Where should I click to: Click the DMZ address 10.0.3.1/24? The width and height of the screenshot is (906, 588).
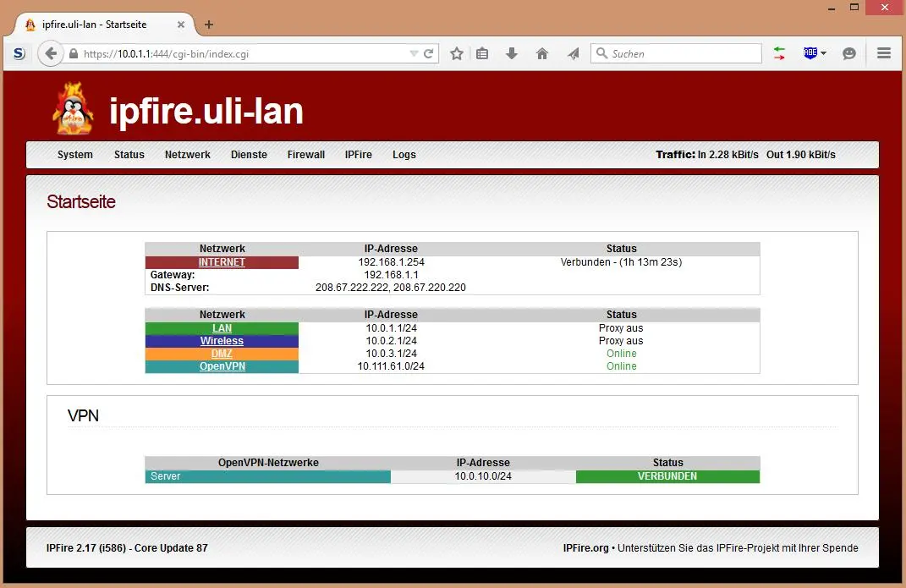point(391,354)
